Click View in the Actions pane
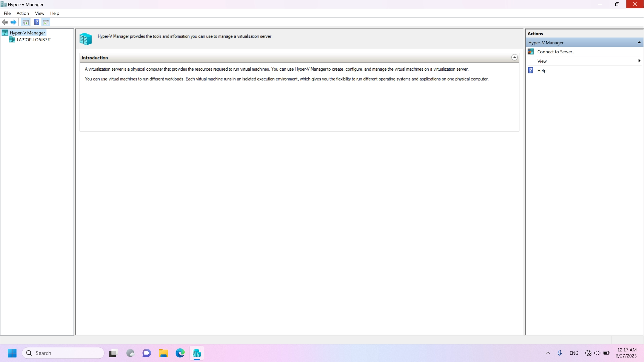The height and width of the screenshot is (362, 644). (x=542, y=61)
